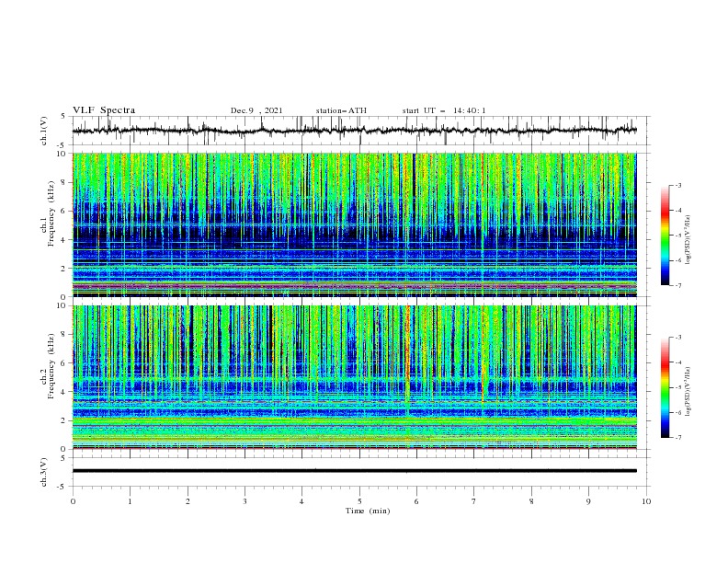Click the "ch.3(V)" axis label

[44, 472]
